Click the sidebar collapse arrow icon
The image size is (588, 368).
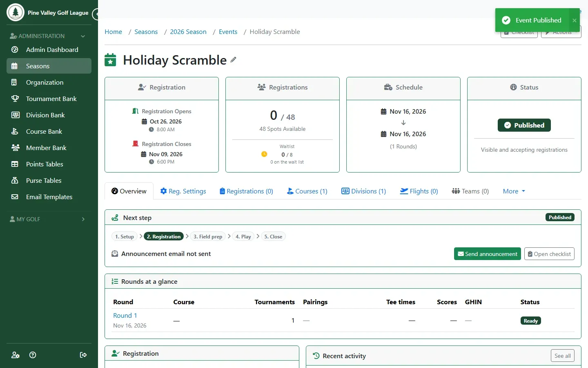[96, 14]
